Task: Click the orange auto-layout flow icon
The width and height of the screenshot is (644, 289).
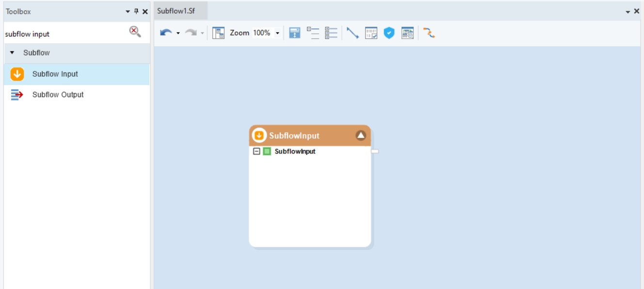Action: [429, 33]
